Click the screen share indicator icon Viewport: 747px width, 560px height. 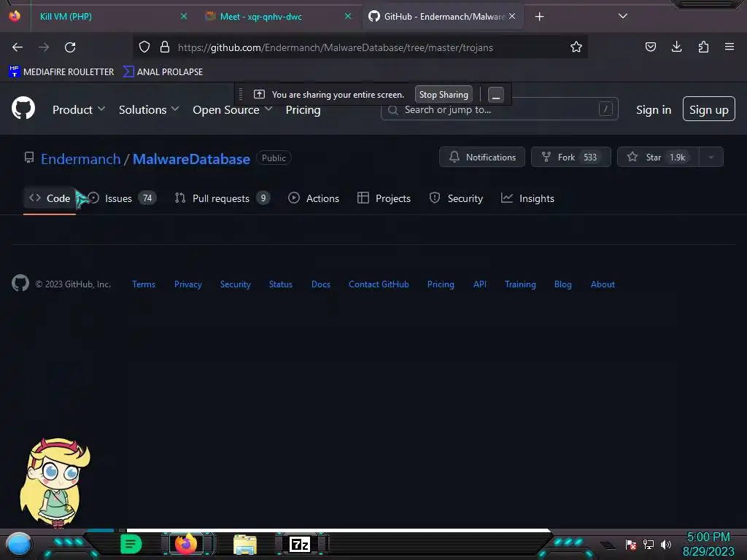click(259, 94)
